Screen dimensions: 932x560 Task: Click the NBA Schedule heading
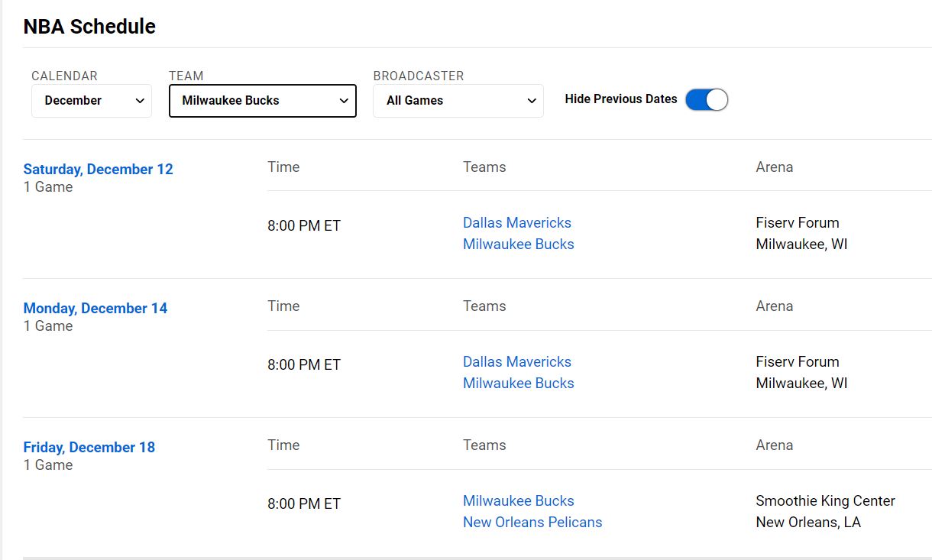(89, 27)
